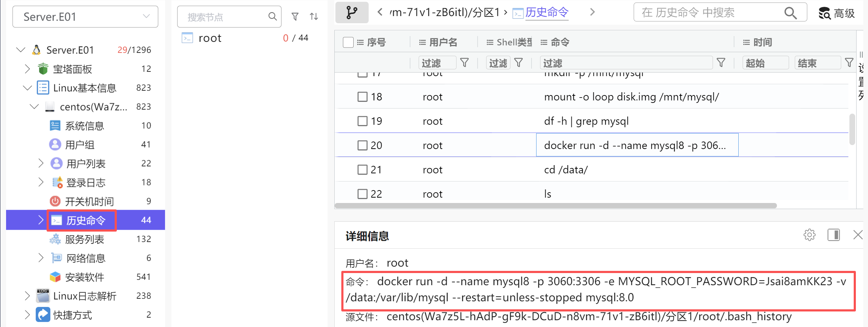Open the detail panel settings gear
868x327 pixels.
click(x=809, y=235)
